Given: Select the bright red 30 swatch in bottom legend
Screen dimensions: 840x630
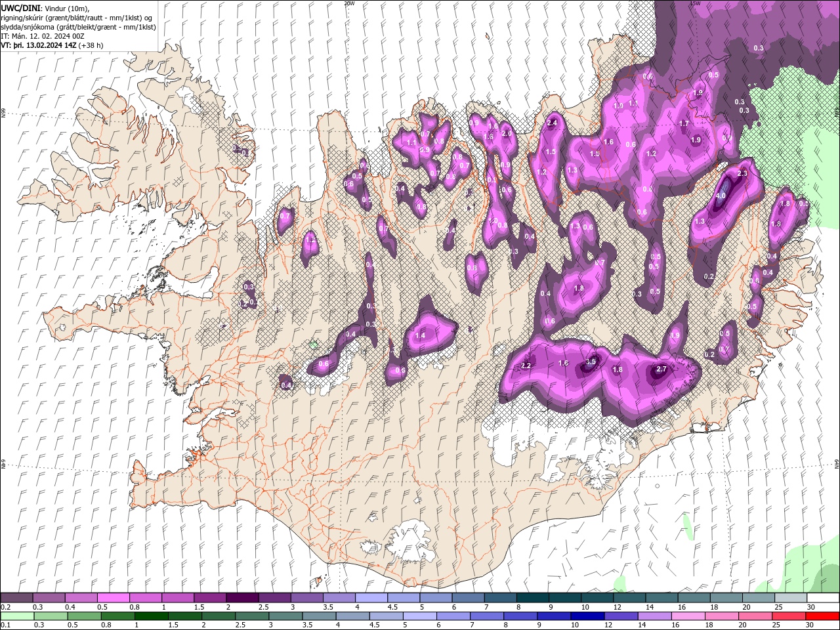Looking at the screenshot, I should point(822,616).
